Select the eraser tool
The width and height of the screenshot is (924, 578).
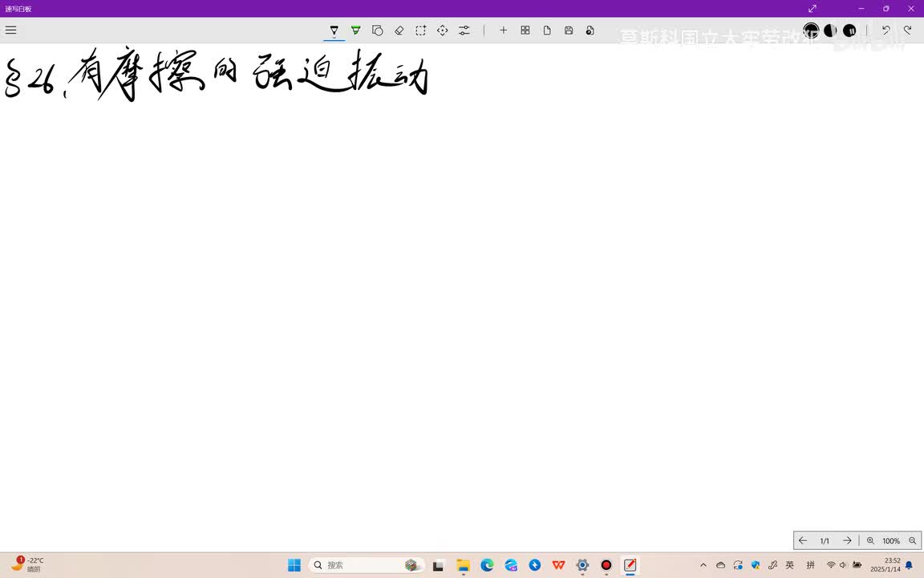tap(399, 30)
